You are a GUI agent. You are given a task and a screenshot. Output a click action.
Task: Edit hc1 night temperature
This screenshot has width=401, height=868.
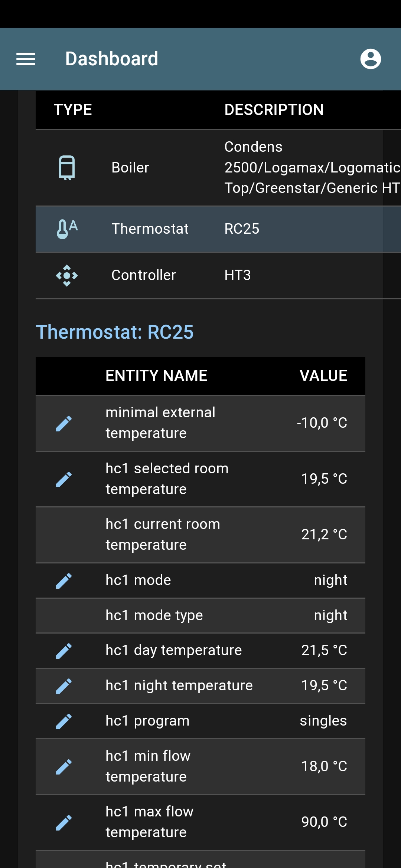click(64, 685)
